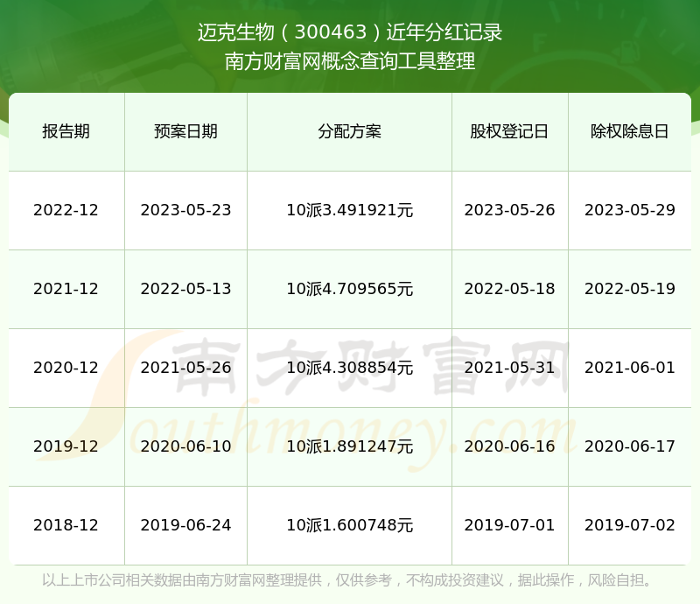
Task: Click proposal date 2019-06-24
Action: [185, 525]
